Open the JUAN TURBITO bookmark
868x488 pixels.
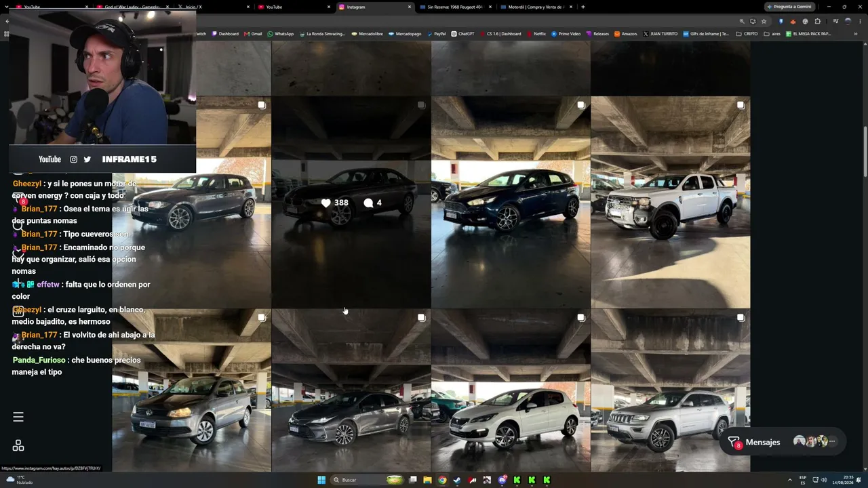660,34
